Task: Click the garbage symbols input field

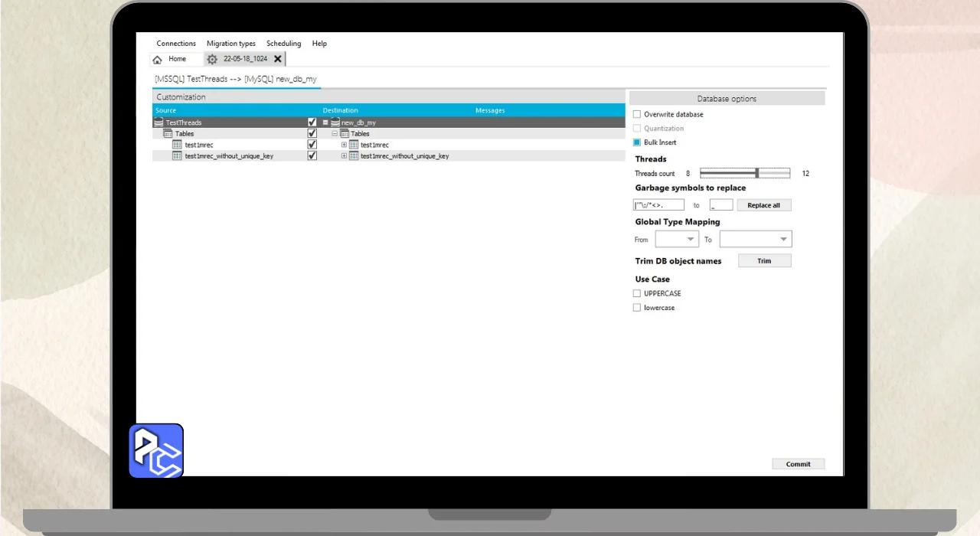Action: coord(658,205)
